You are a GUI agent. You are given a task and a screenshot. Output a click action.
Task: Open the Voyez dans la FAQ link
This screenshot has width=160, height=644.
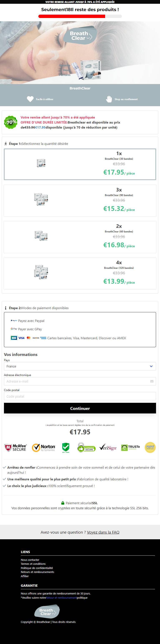pyautogui.click(x=103, y=532)
